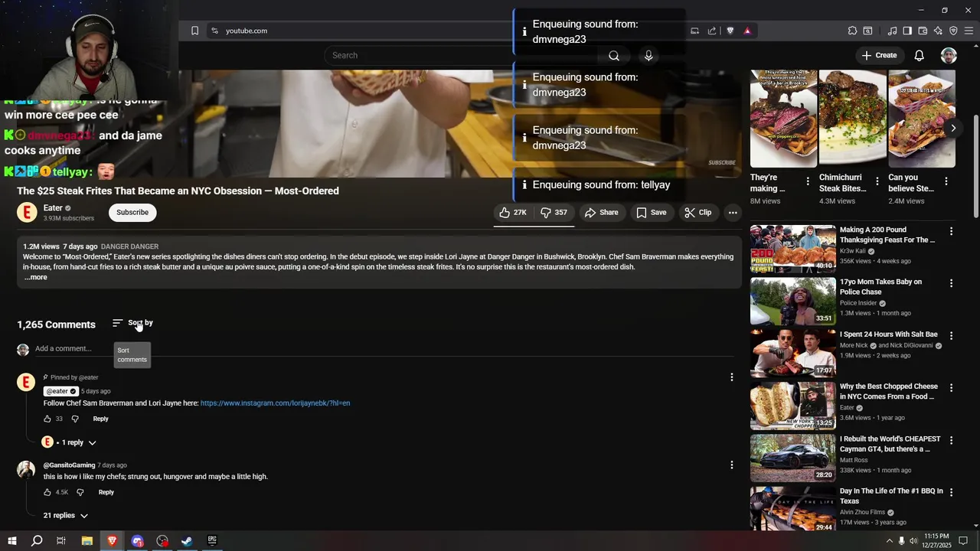
Task: Dislike the video showing 357
Action: pos(554,213)
